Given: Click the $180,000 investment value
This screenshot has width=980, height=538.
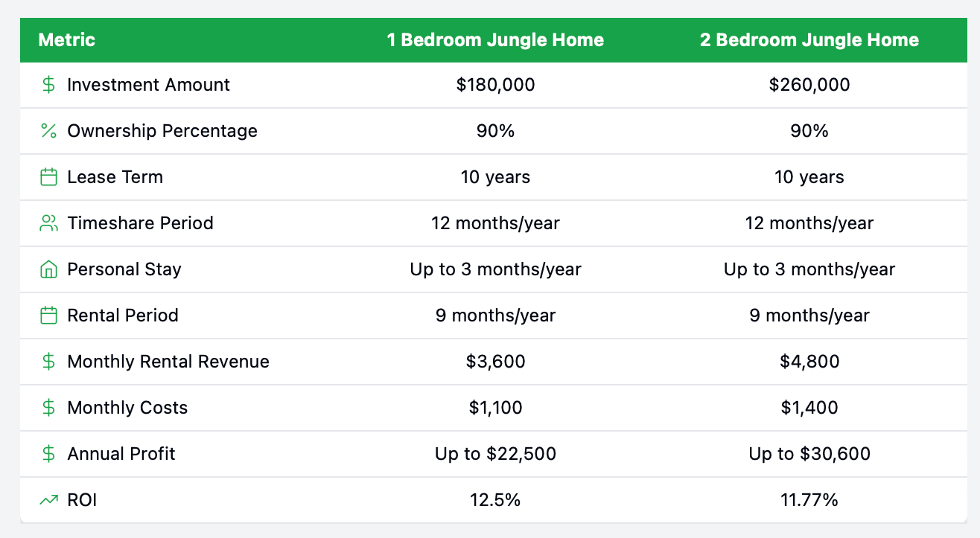Looking at the screenshot, I should point(496,85).
